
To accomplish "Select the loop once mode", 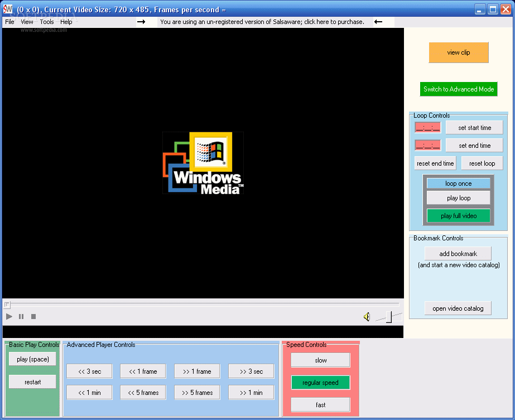I will coord(459,184).
